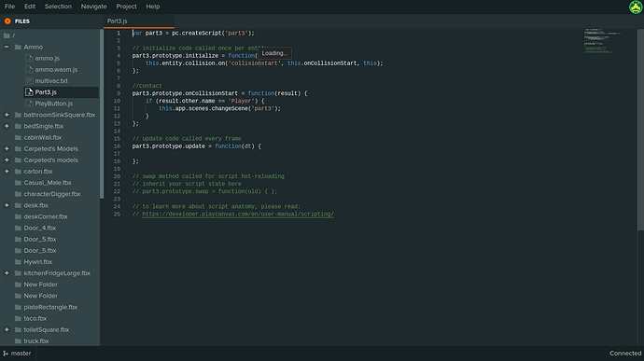Open the Navigate menu
644x361 pixels.
click(93, 7)
